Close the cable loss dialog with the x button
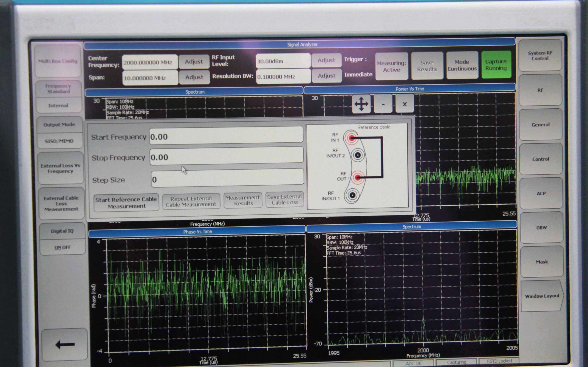 pos(404,104)
